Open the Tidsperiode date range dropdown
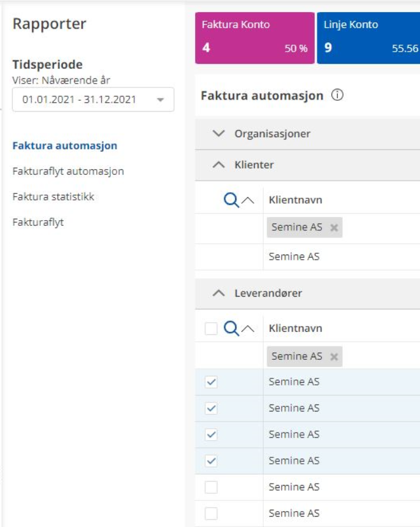The height and width of the screenshot is (527, 420). 93,100
